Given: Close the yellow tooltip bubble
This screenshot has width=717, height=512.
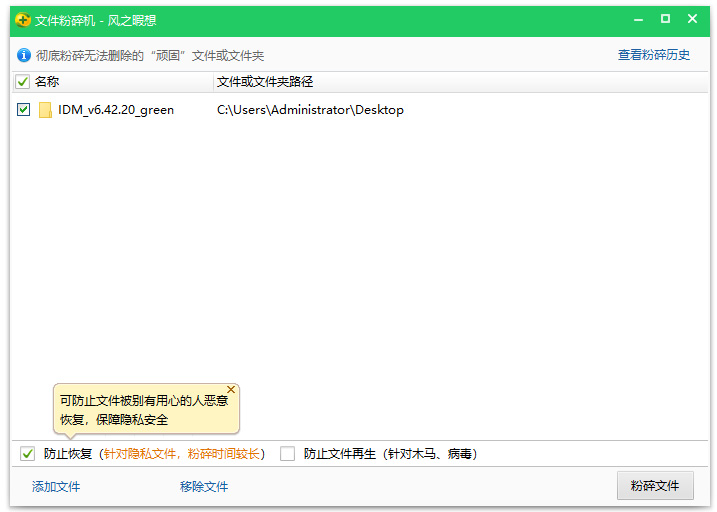Looking at the screenshot, I should tap(231, 389).
